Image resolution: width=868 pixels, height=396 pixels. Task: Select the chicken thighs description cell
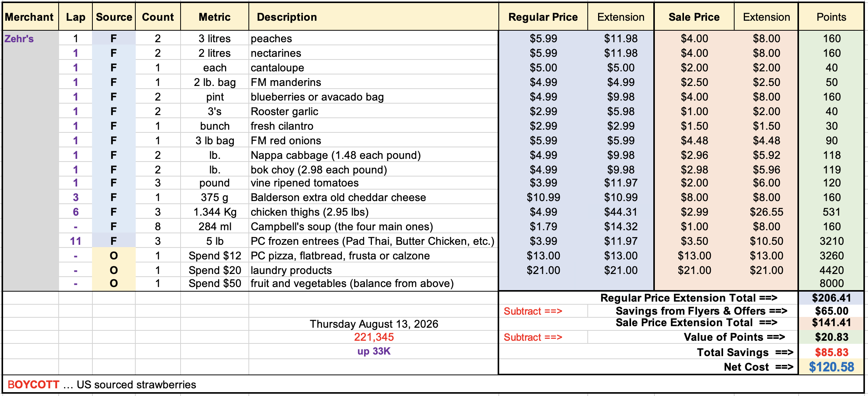(x=373, y=212)
